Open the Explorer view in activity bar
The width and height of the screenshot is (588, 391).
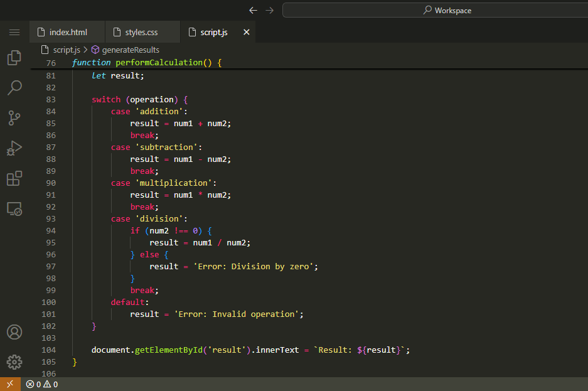click(x=14, y=58)
